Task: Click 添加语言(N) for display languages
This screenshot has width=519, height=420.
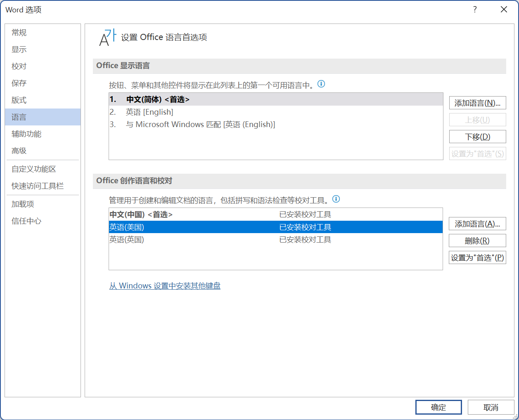Action: [477, 103]
